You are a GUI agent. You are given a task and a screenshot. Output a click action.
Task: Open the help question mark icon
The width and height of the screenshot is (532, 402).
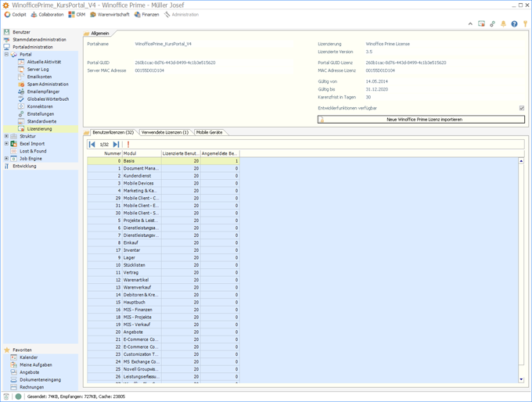click(514, 23)
